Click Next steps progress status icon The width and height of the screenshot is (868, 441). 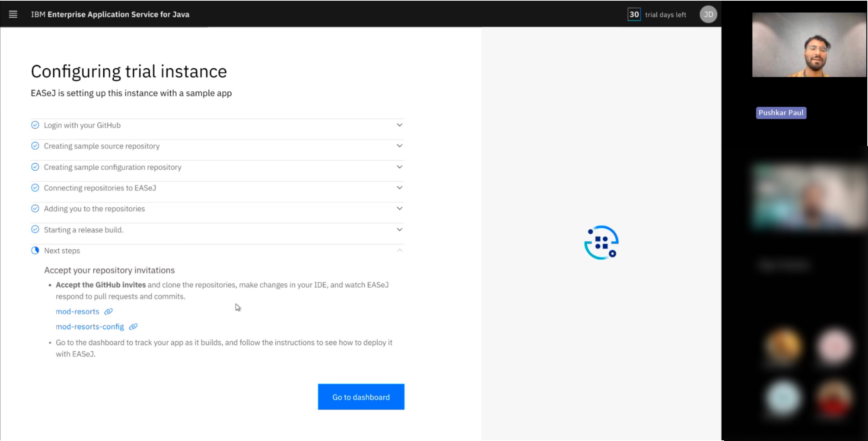pyautogui.click(x=35, y=250)
